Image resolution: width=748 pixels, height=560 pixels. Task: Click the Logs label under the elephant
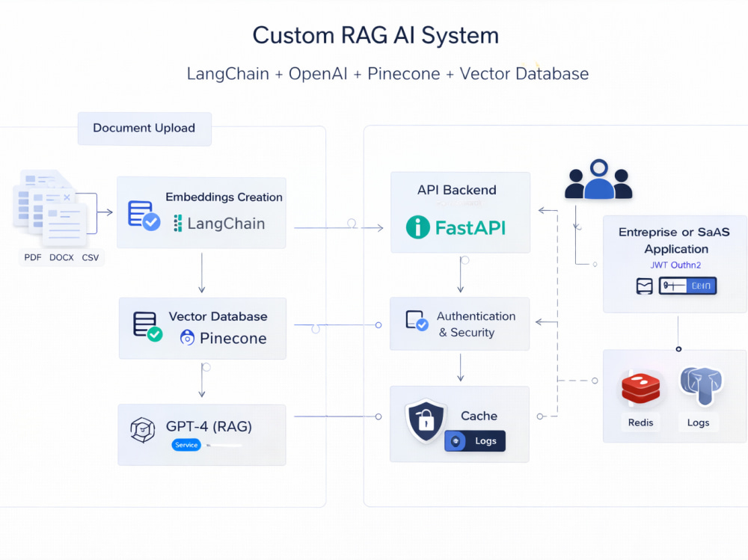click(x=698, y=422)
